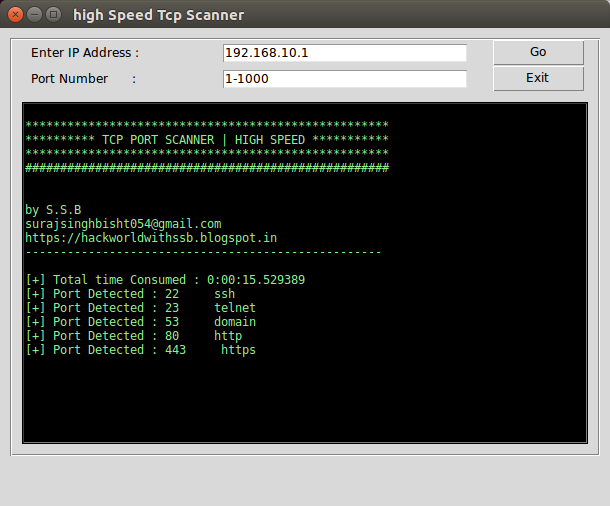Viewport: 610px width, 506px height.
Task: Click the hackworldwithssb.blogspot.in URL text
Action: [151, 238]
